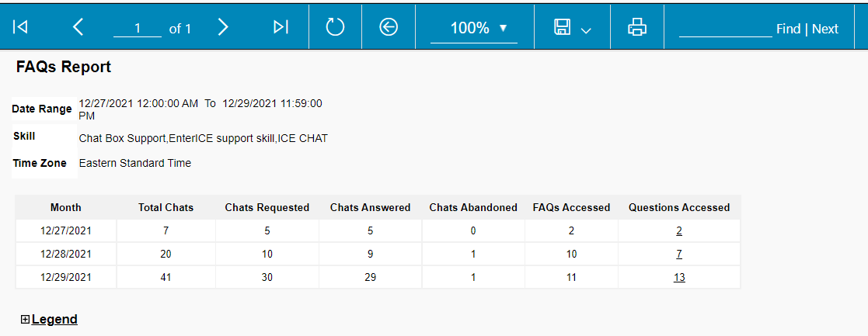Open export format dropdown arrow
Image resolution: width=868 pixels, height=336 pixels.
(x=586, y=29)
